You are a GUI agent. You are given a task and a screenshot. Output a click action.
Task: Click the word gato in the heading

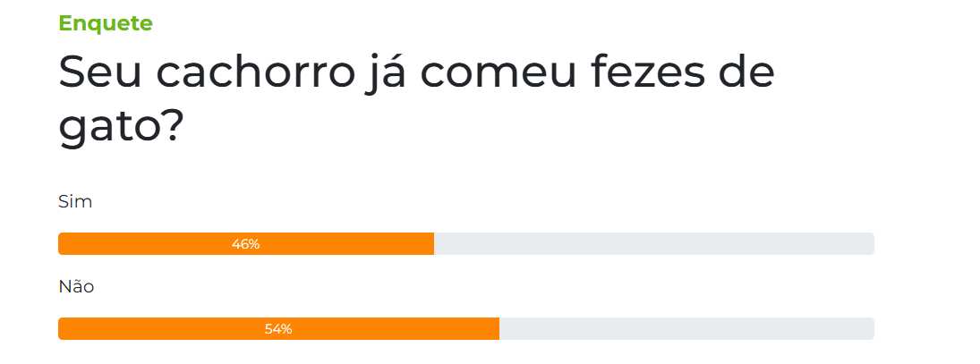pos(109,127)
